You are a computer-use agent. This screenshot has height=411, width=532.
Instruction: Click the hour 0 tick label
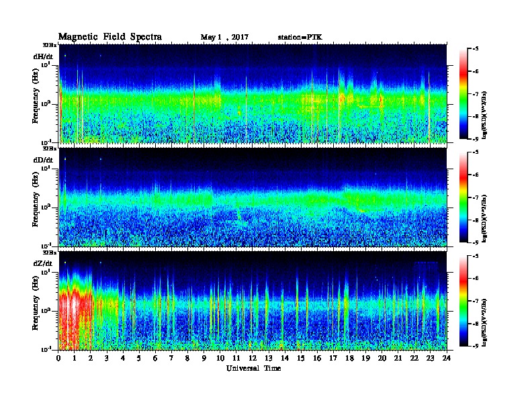click(x=59, y=358)
